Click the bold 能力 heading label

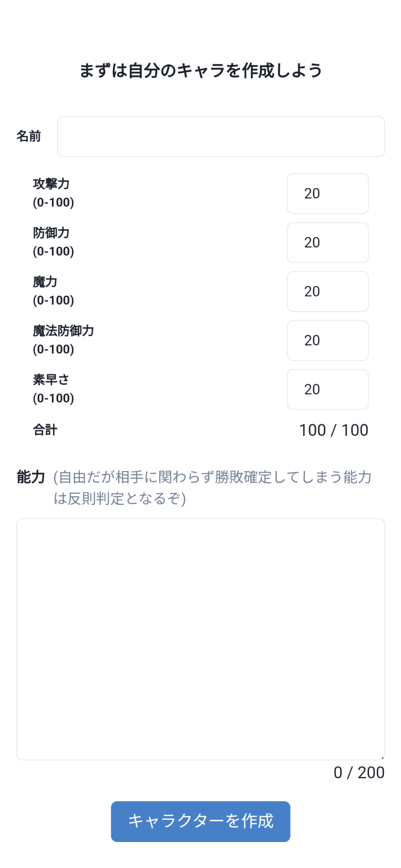pyautogui.click(x=31, y=477)
